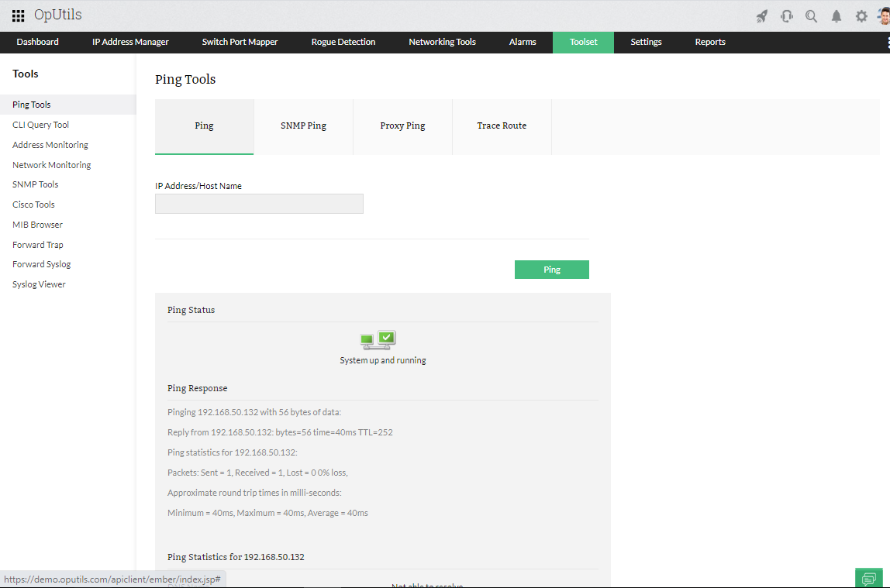Click the rocket quick-launch icon
Screen dimensions: 890x588
coord(762,16)
